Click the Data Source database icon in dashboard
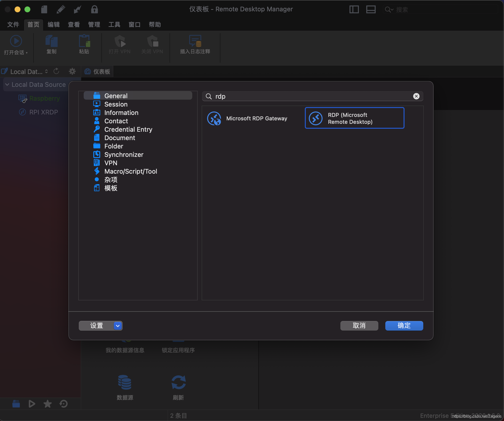 click(125, 382)
